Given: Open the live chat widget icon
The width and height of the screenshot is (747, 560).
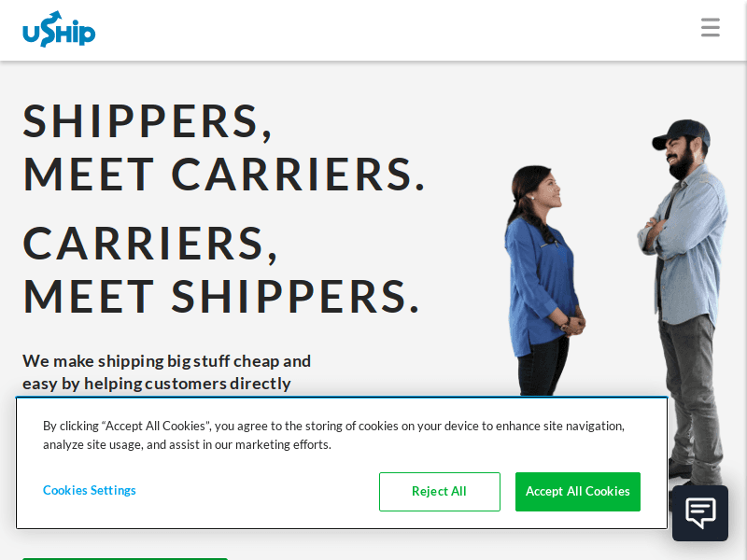Looking at the screenshot, I should [699, 512].
